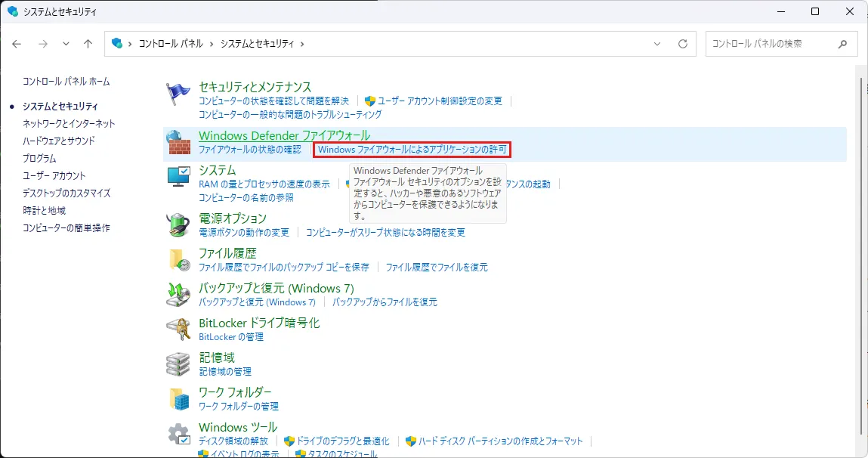The height and width of the screenshot is (458, 868).
Task: Open セキュリティとメンテナンス heading
Action: point(255,87)
